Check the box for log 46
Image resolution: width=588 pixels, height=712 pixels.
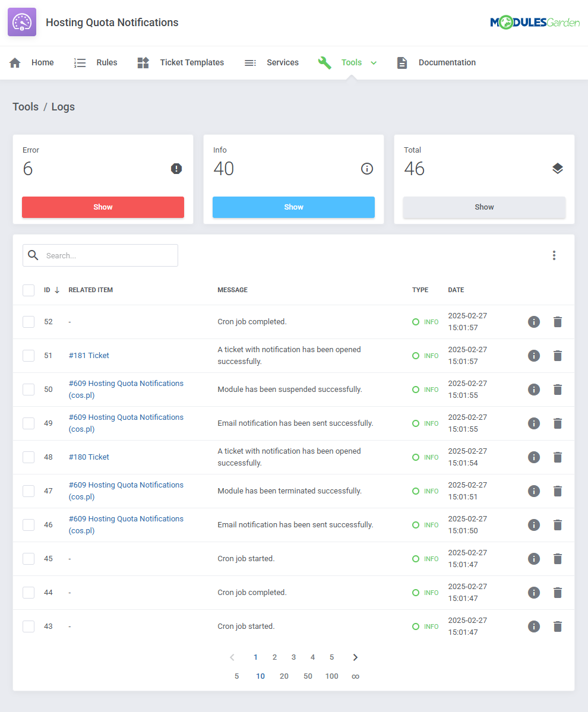[x=29, y=525]
